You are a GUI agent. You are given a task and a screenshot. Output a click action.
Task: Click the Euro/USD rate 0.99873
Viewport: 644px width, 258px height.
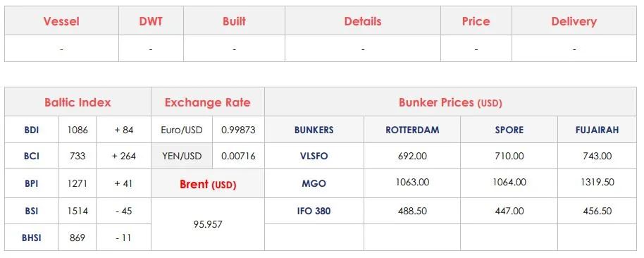point(238,130)
